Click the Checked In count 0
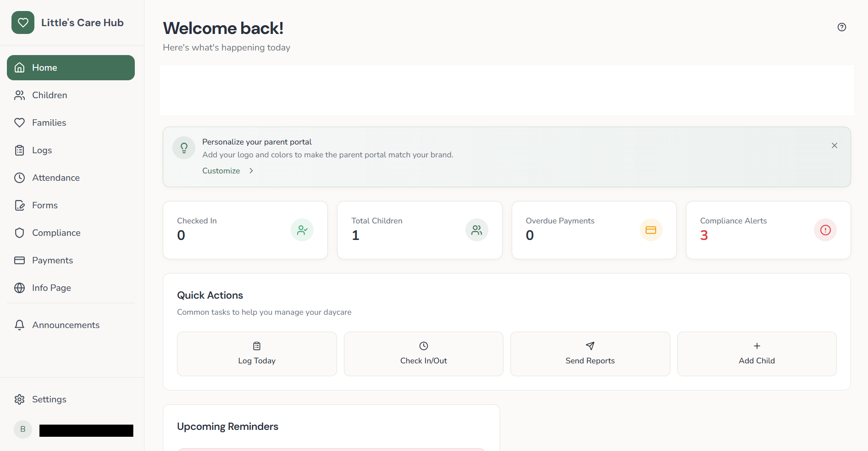 (x=181, y=235)
